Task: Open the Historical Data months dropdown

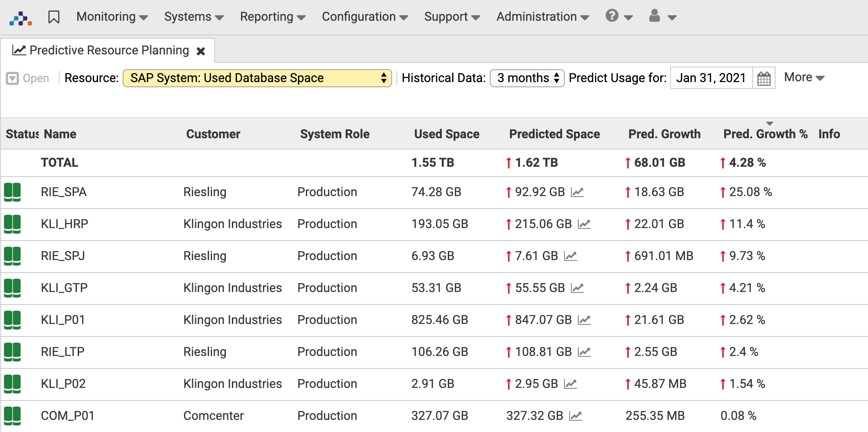Action: (x=526, y=78)
